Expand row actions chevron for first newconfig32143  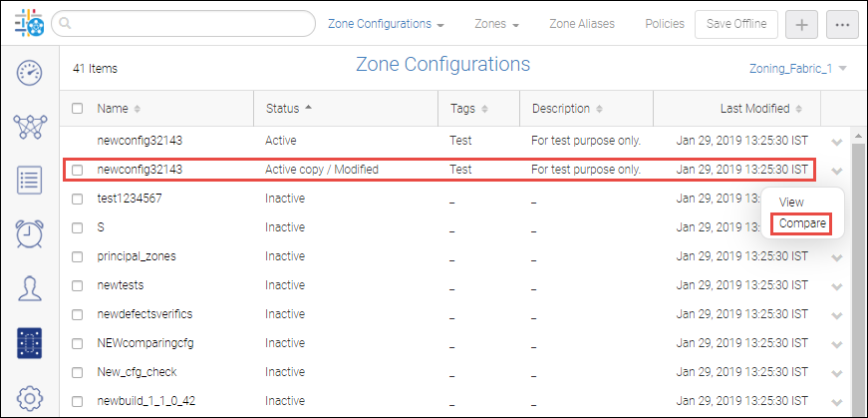click(836, 142)
